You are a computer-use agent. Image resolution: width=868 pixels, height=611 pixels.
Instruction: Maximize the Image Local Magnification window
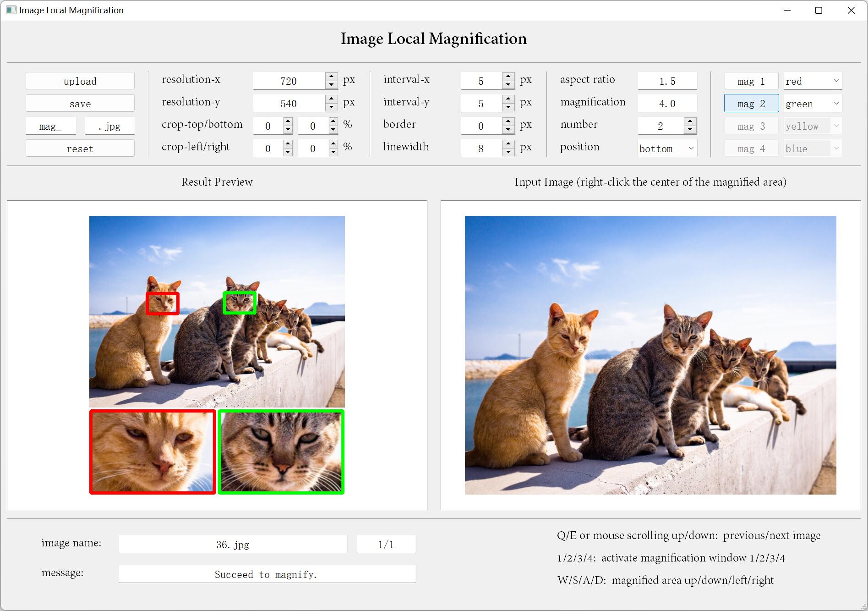819,10
